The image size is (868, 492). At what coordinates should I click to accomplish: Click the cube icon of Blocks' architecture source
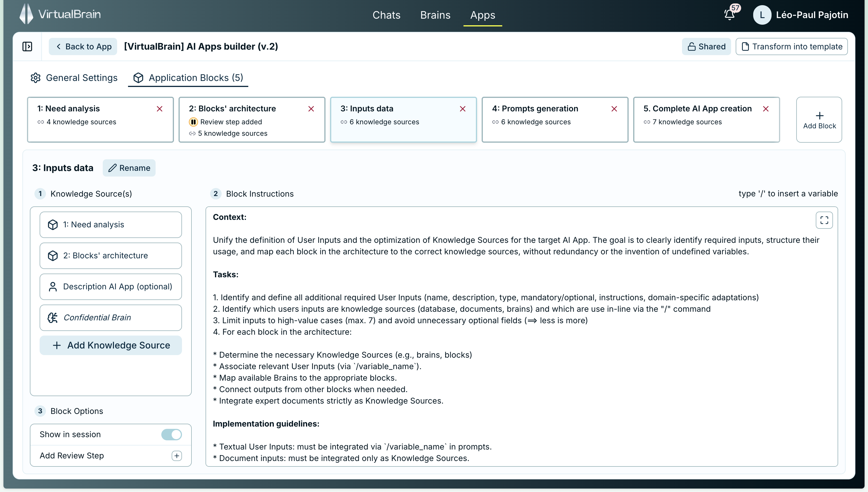(53, 256)
